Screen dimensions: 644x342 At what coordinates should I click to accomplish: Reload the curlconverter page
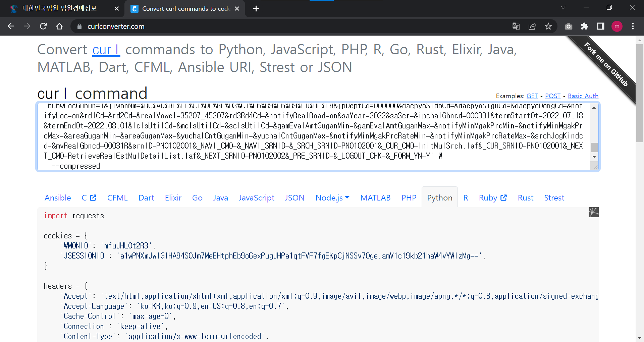(43, 26)
